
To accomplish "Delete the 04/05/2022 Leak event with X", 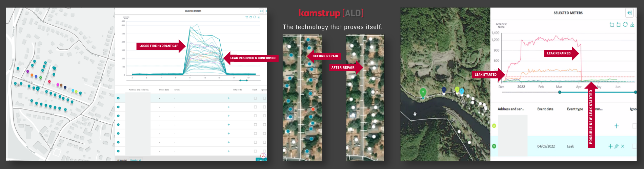I will (x=623, y=146).
